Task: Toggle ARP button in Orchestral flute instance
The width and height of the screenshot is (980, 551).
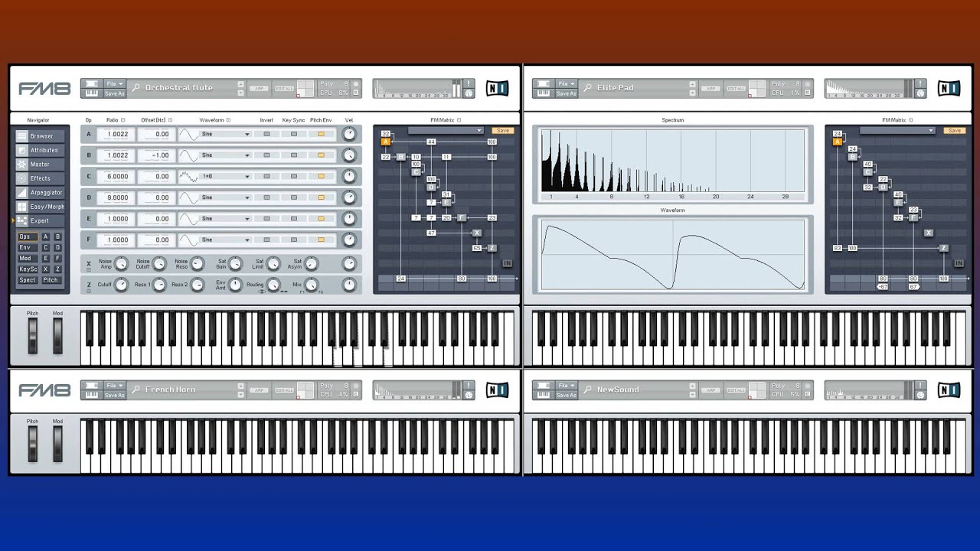Action: point(260,89)
